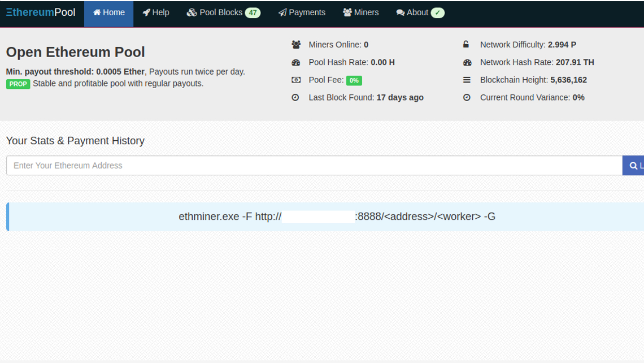644x363 pixels.
Task: Open the Home tab
Action: (109, 13)
